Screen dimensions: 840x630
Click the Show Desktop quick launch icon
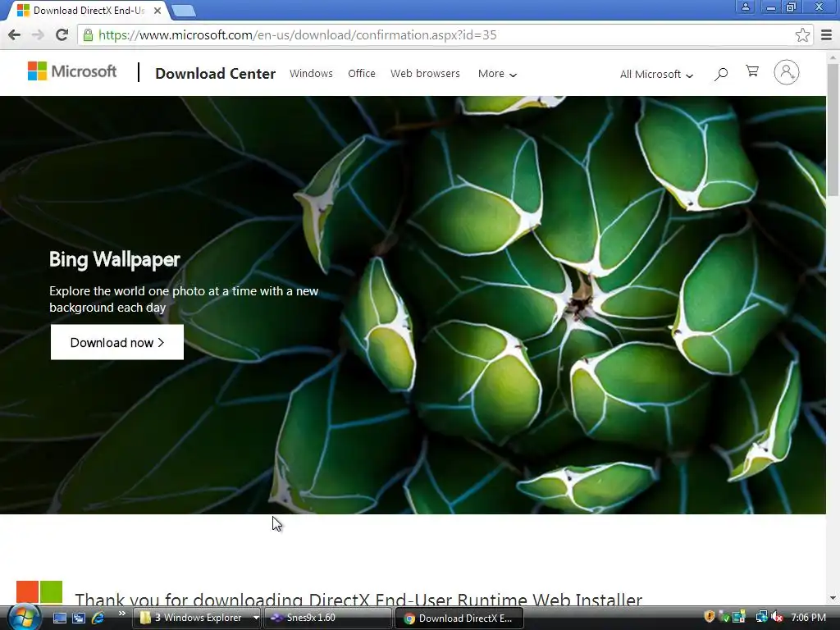tap(59, 618)
